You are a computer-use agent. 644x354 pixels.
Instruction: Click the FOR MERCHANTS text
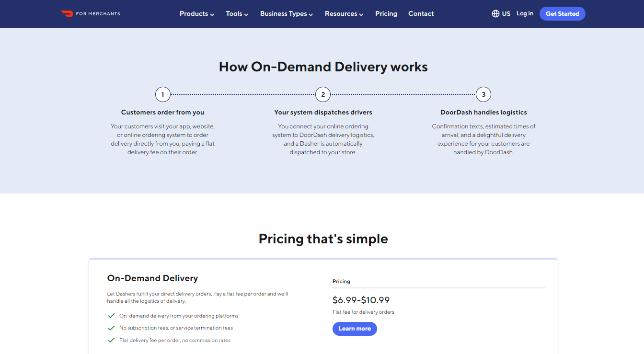[98, 14]
